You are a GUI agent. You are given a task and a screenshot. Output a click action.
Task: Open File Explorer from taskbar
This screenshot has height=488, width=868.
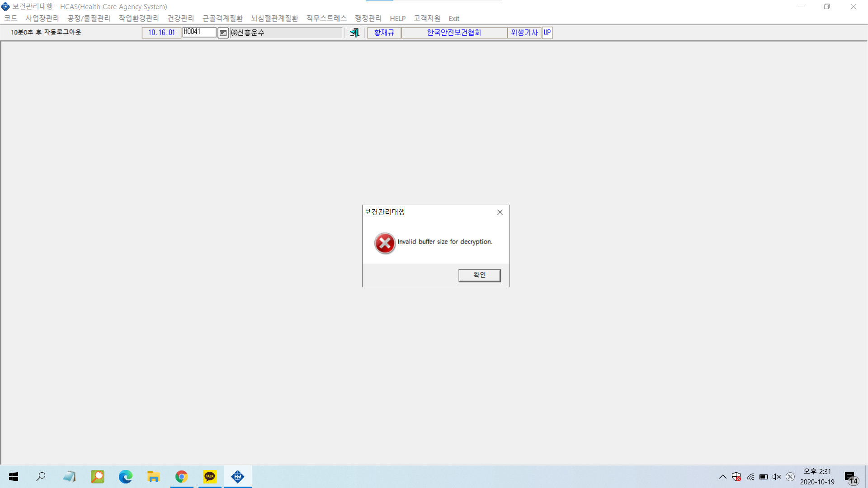tap(153, 477)
